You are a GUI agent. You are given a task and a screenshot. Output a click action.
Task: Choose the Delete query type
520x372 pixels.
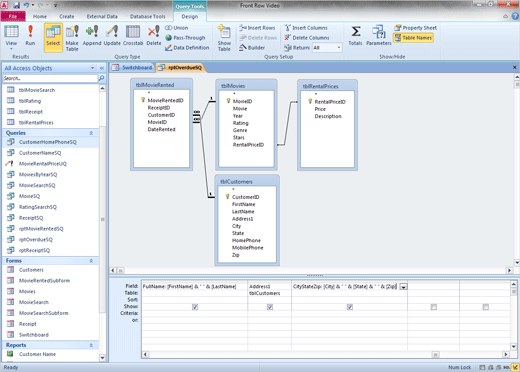tap(154, 35)
